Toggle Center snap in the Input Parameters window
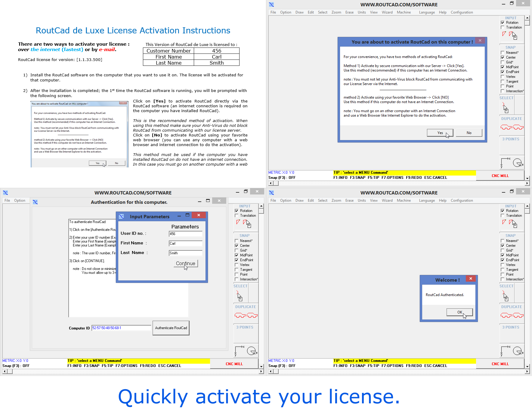Image resolution: width=532 pixels, height=419 pixels. point(237,246)
